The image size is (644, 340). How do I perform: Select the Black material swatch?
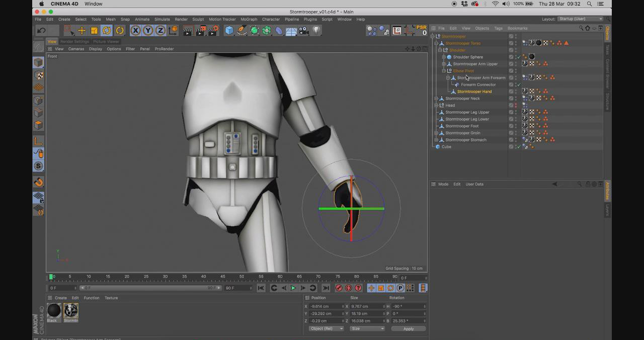(x=54, y=311)
